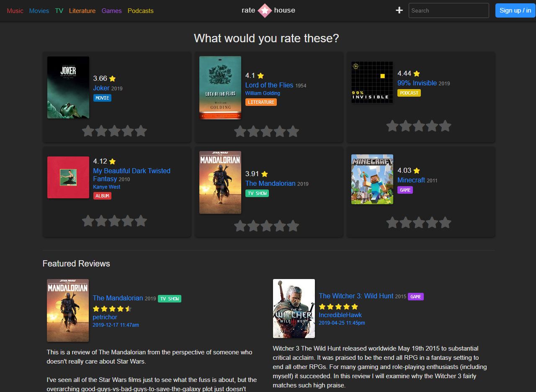Click the 99% Invisible podcast artwork
Image resolution: width=536 pixels, height=392 pixels.
[372, 82]
